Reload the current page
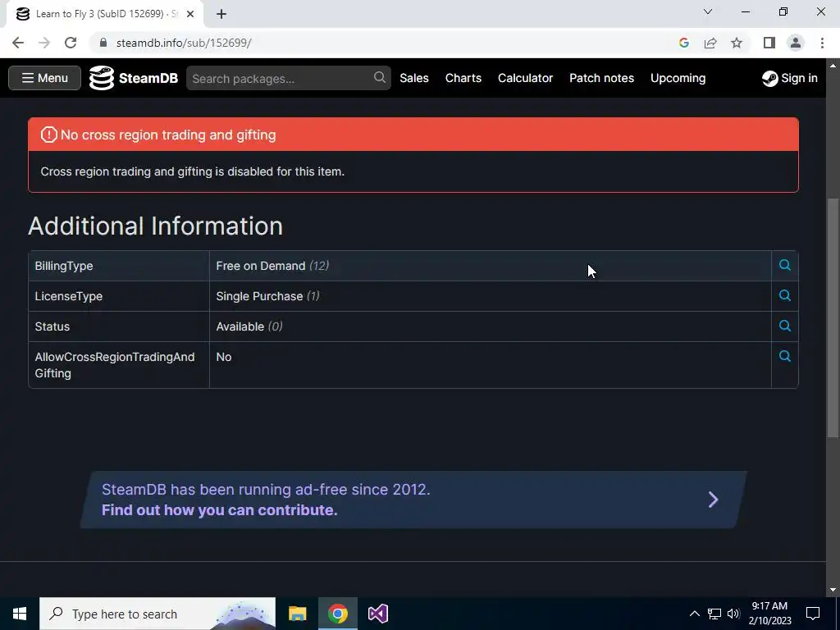This screenshot has width=840, height=630. [x=71, y=43]
